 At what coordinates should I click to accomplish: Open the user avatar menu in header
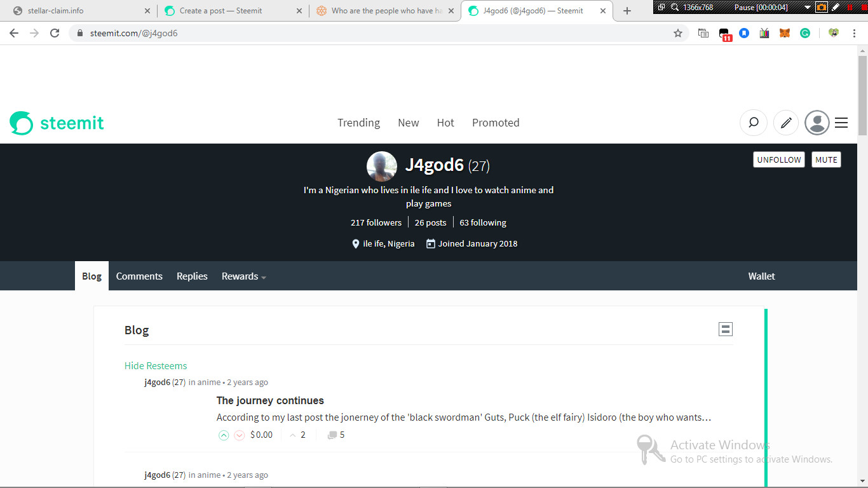(x=817, y=123)
